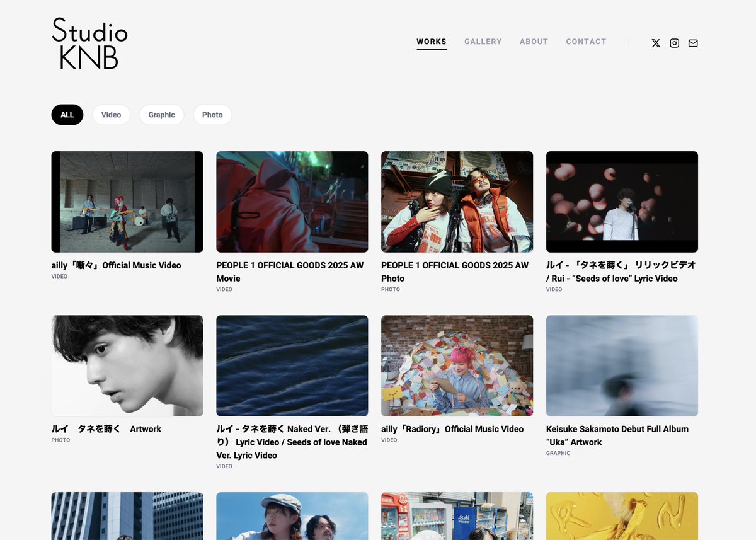Viewport: 756px width, 540px height.
Task: Filter works by Video
Action: [x=111, y=115]
